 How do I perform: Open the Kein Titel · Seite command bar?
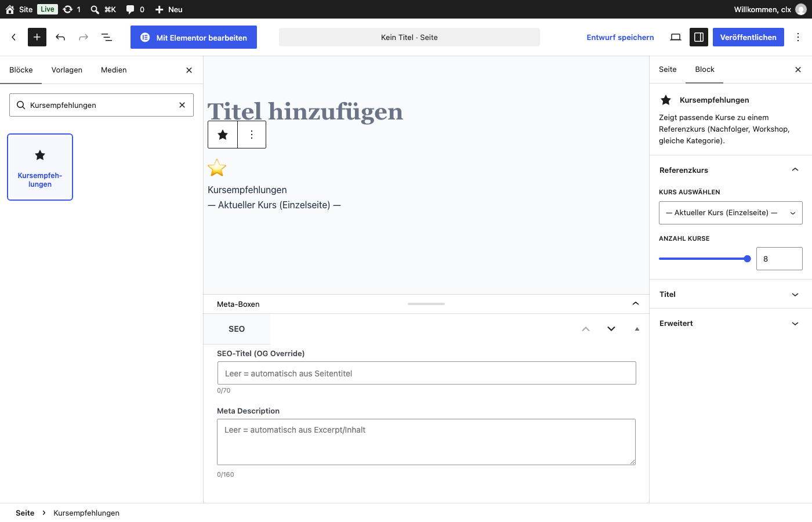tap(409, 37)
